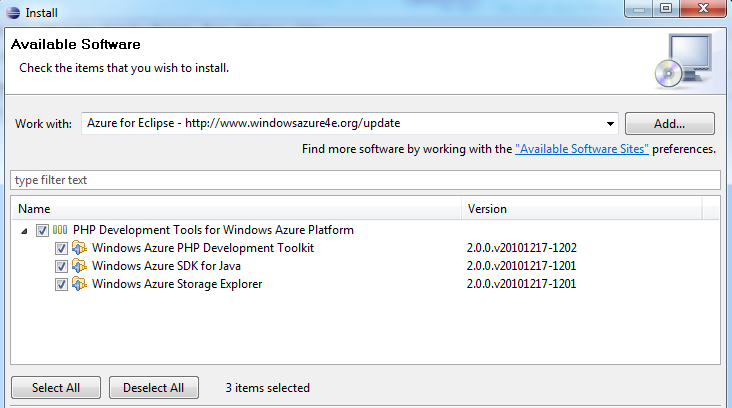This screenshot has height=408, width=732.
Task: Click the '3 items selected' status text
Action: 267,388
